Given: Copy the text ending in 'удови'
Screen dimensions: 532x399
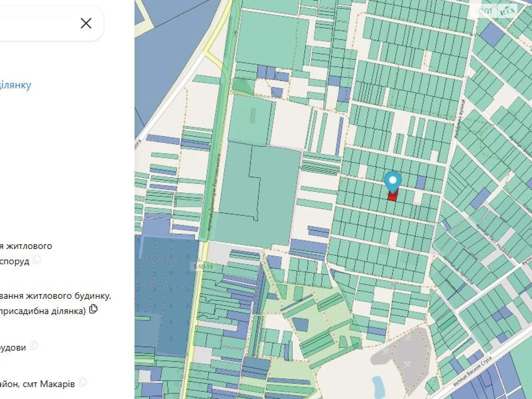Looking at the screenshot, I should click(34, 345).
